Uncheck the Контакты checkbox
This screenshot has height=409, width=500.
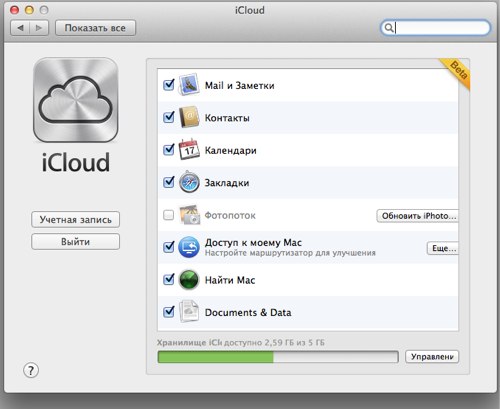tap(169, 117)
